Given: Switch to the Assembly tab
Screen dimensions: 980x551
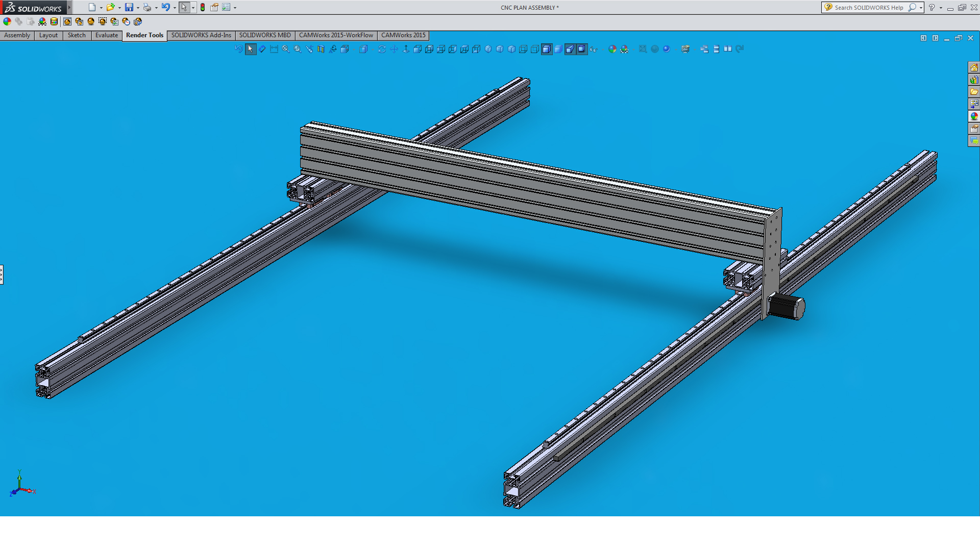Looking at the screenshot, I should [17, 35].
